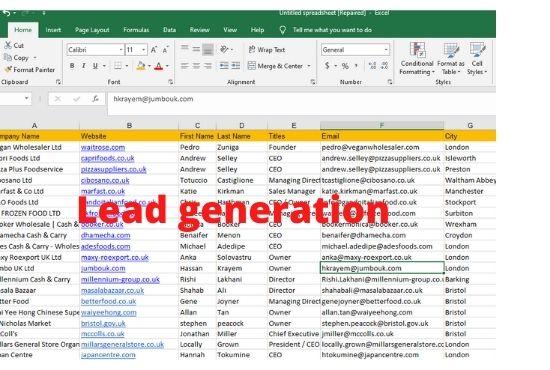The image size is (550, 370).
Task: Toggle Italic formatting
Action: tap(83, 66)
